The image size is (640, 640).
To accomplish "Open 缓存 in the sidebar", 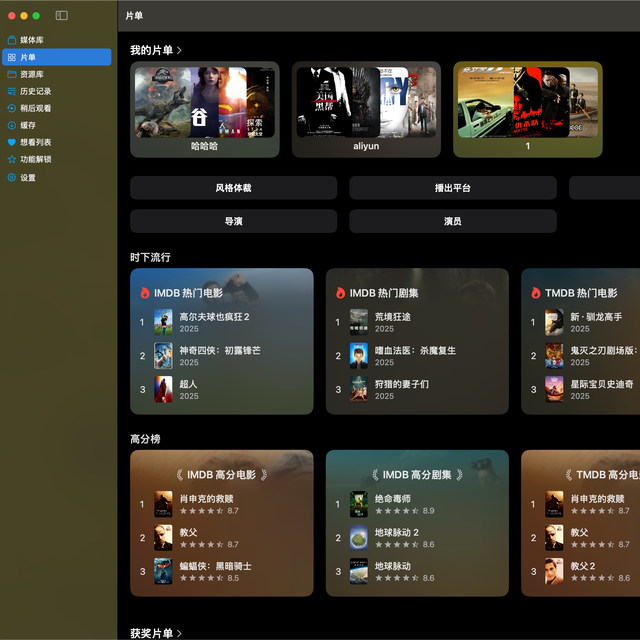I will pos(57,125).
